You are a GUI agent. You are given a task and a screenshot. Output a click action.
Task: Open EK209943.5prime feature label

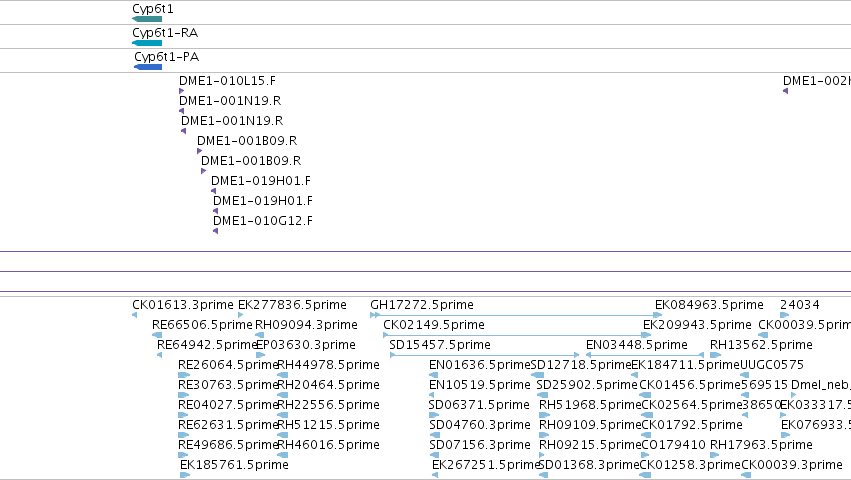(697, 325)
